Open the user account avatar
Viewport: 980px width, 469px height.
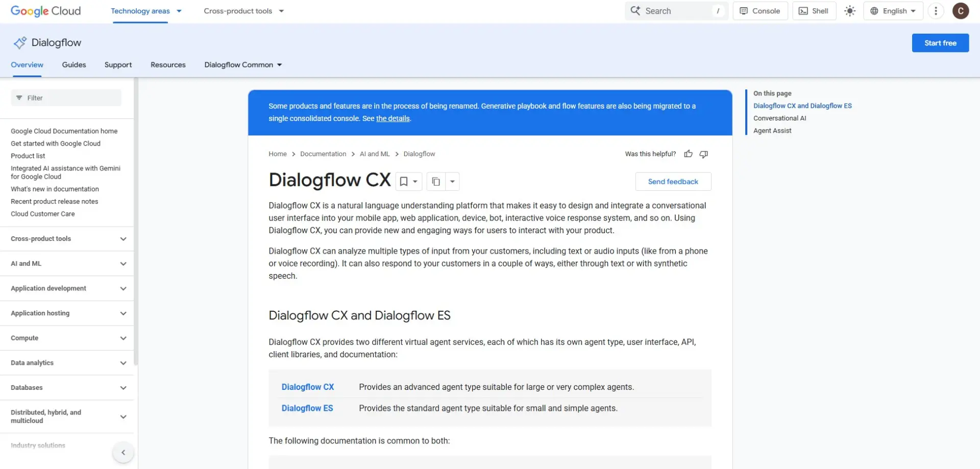tap(961, 11)
